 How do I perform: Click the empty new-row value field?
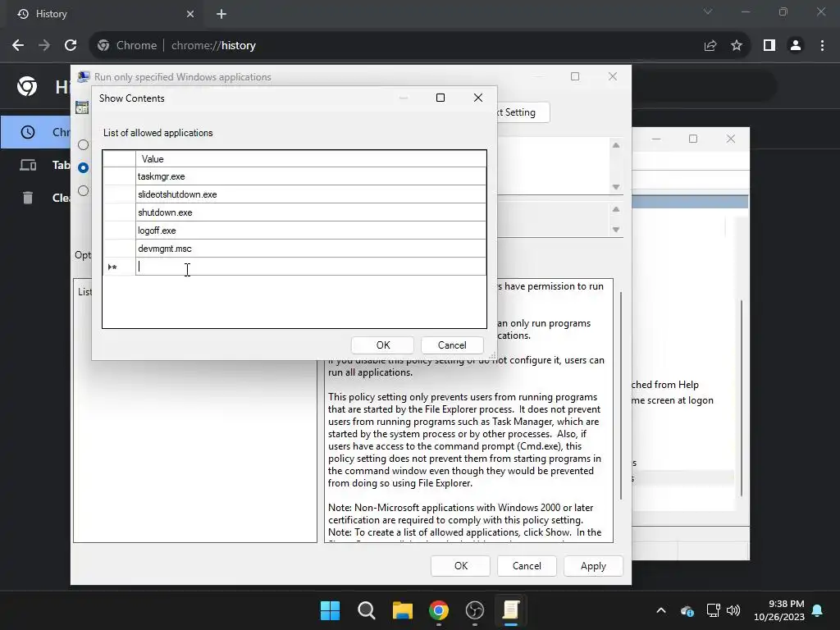tap(311, 267)
